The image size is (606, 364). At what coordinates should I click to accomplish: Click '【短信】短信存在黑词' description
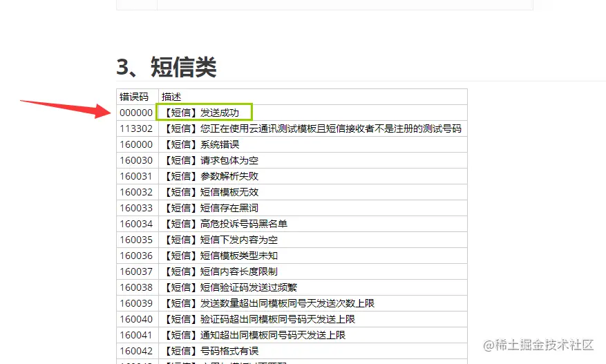(210, 208)
